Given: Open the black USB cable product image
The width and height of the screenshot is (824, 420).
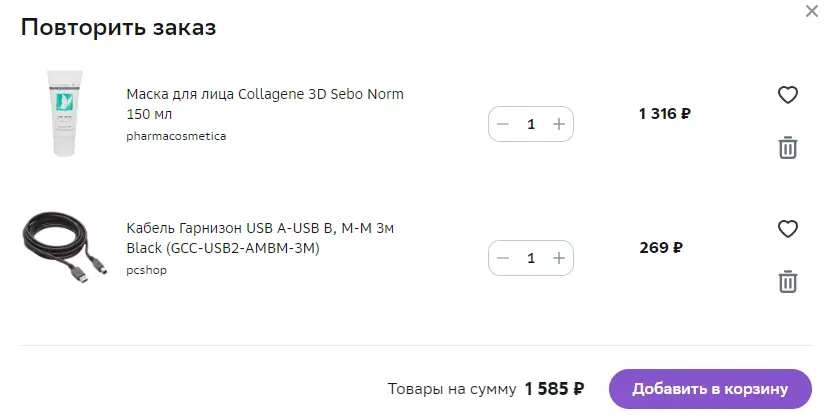Looking at the screenshot, I should (x=65, y=247).
